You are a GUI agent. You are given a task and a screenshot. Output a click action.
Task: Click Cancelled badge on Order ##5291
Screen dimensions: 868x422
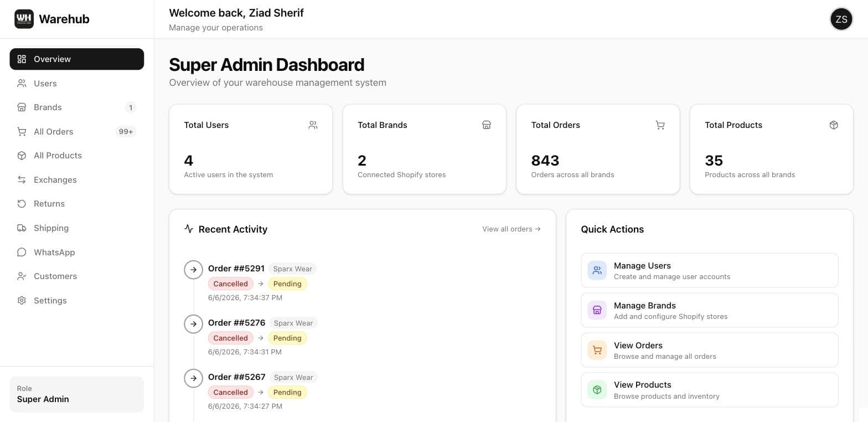point(231,284)
